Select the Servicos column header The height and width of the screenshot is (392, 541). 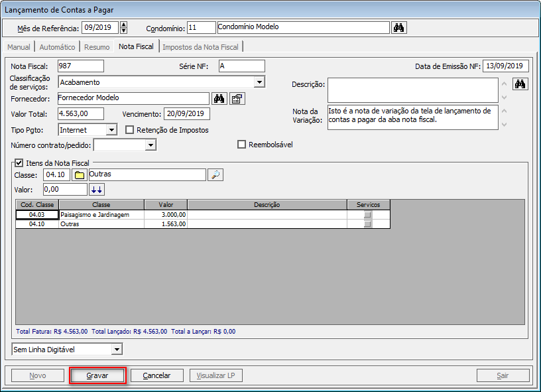point(369,205)
